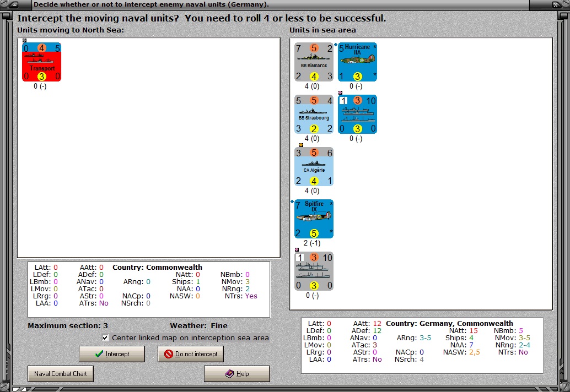Select the grey convoy counter at the bottom
The height and width of the screenshot is (392, 570).
pos(314,271)
